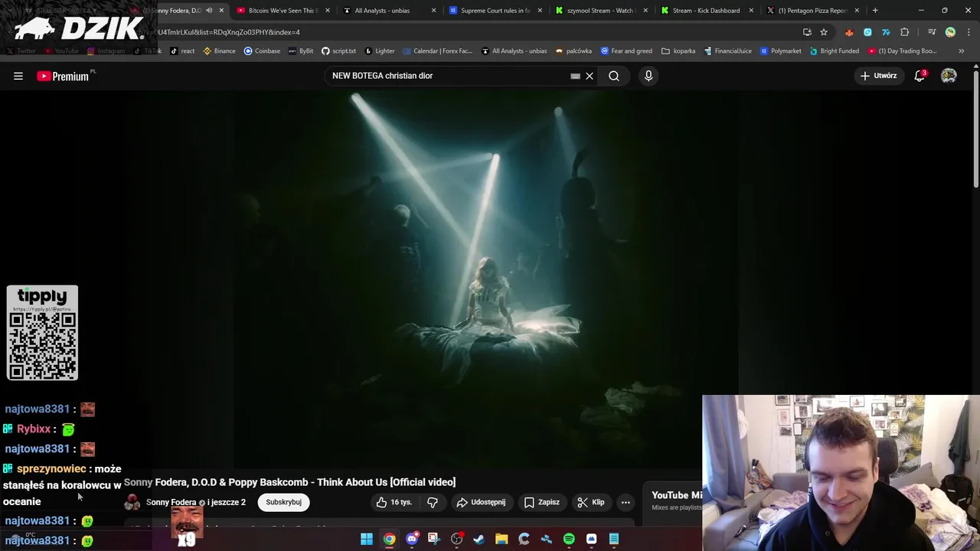This screenshot has height=551, width=980.
Task: Click the install/cast icon in address bar
Action: point(807,32)
